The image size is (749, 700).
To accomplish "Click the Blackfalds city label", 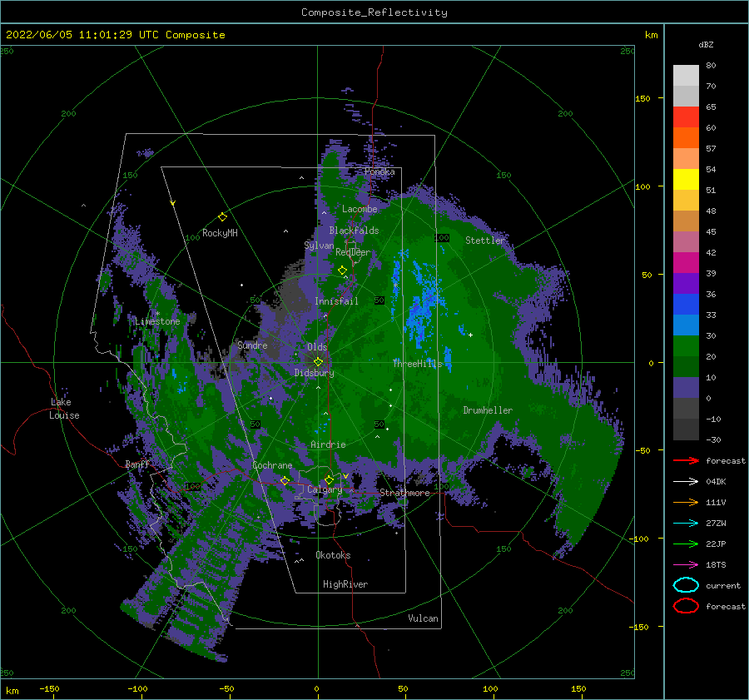I will pyautogui.click(x=354, y=231).
